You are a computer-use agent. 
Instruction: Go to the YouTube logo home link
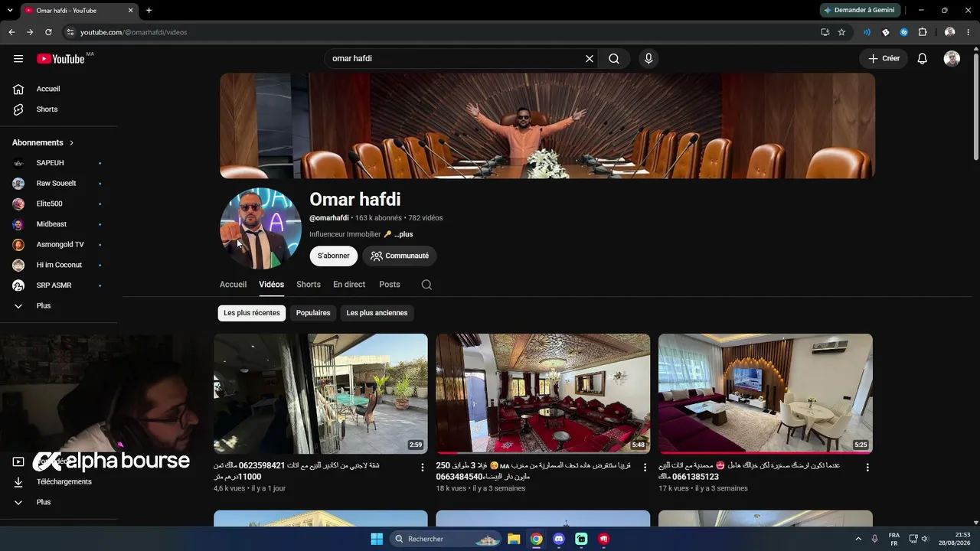(x=60, y=59)
